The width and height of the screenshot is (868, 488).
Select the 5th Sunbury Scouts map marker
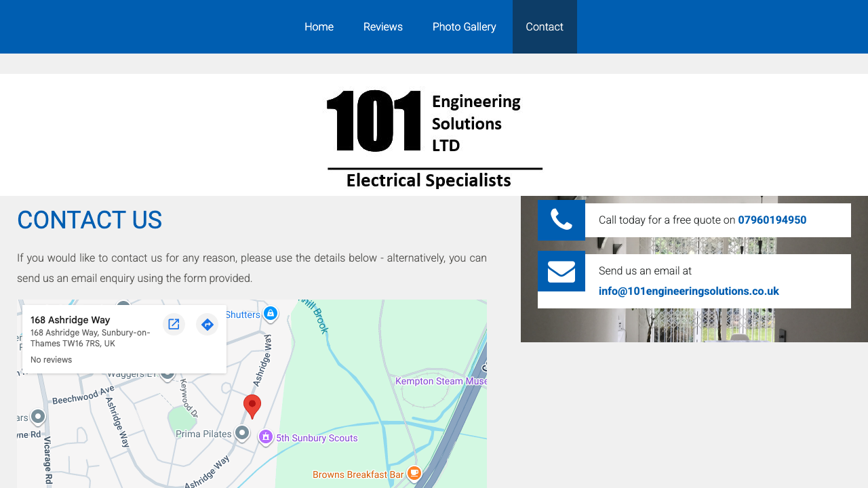click(x=266, y=437)
